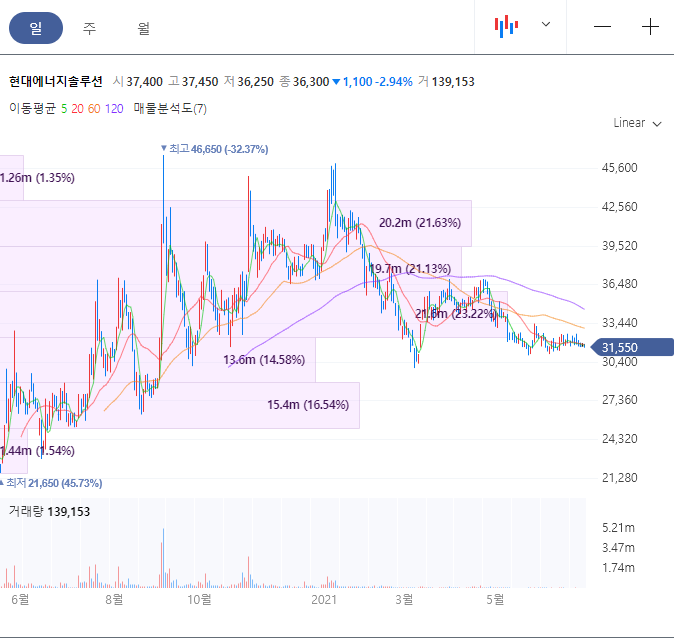Screen dimensions: 674x643
Task: Click the 20.2m (21.63%) volume profile label
Action: (420, 223)
